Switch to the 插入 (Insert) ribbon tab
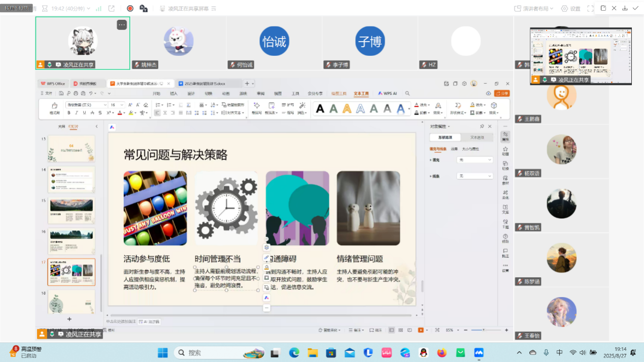This screenshot has height=362, width=644. point(174,93)
